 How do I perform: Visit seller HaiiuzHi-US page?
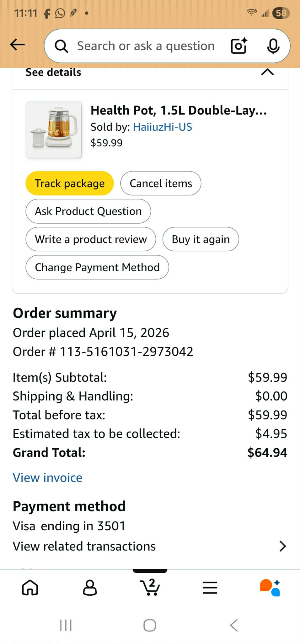(163, 127)
